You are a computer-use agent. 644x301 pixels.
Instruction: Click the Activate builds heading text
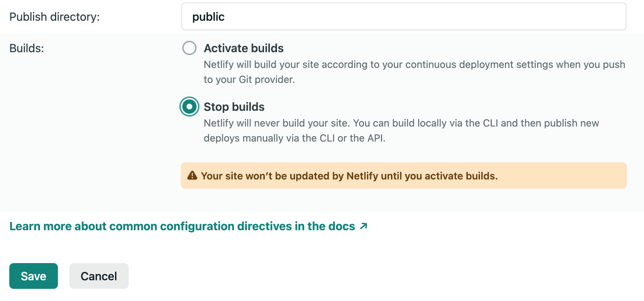point(243,48)
